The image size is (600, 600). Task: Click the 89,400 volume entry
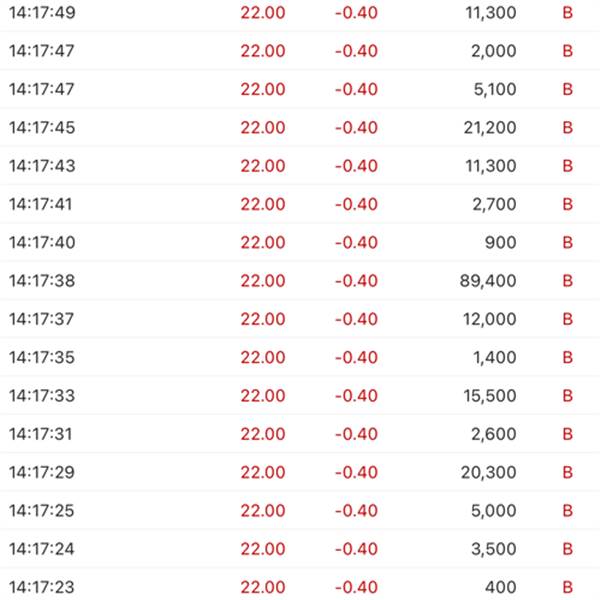click(x=488, y=281)
